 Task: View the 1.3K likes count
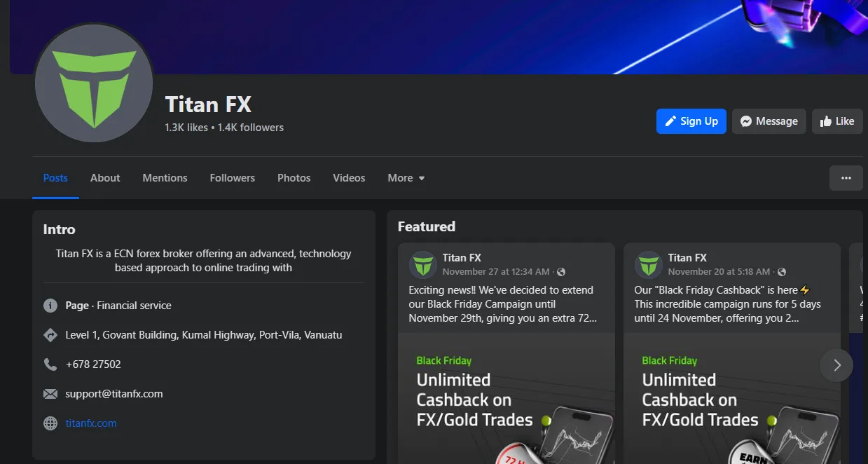pyautogui.click(x=186, y=128)
